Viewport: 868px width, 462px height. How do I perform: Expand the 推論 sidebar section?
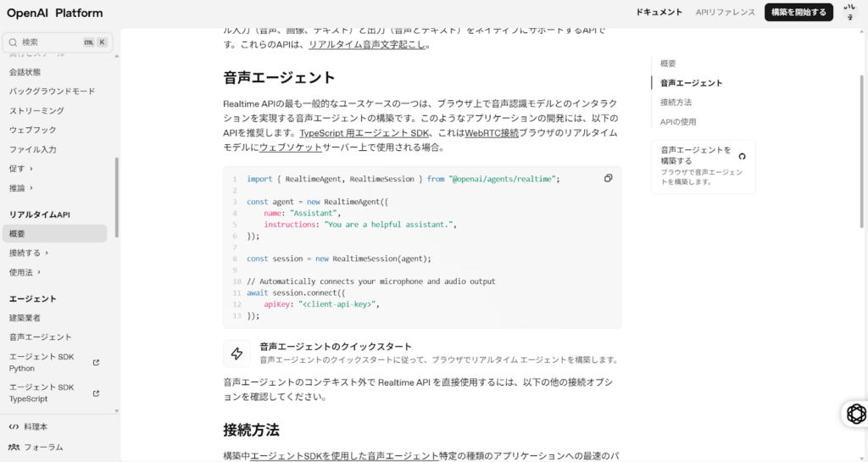(x=21, y=188)
